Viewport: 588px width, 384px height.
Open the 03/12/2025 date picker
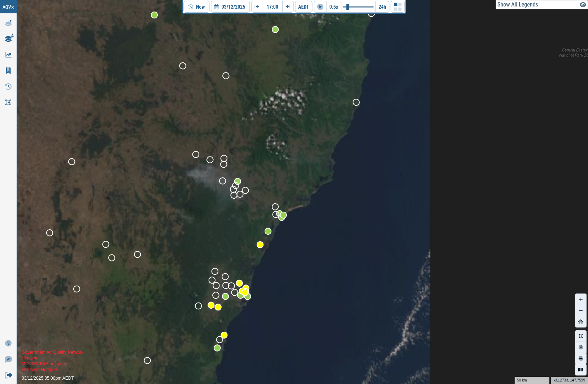(x=230, y=7)
